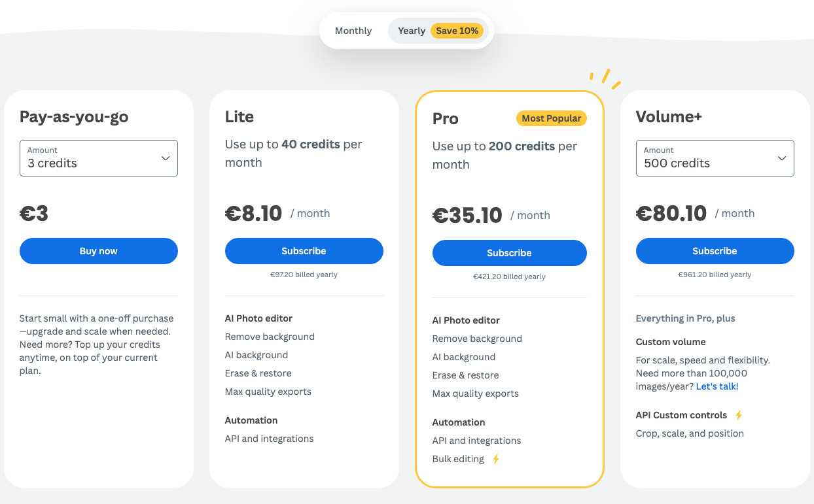This screenshot has width=814, height=504.
Task: Open the Volume+ 500 credits amount selector
Action: [x=715, y=158]
